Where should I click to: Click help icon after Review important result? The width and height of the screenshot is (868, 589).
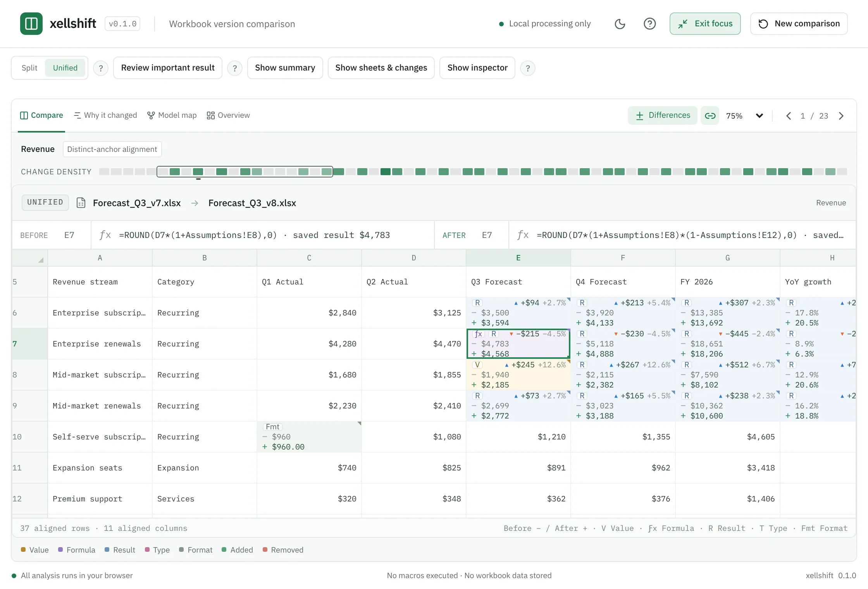tap(234, 68)
